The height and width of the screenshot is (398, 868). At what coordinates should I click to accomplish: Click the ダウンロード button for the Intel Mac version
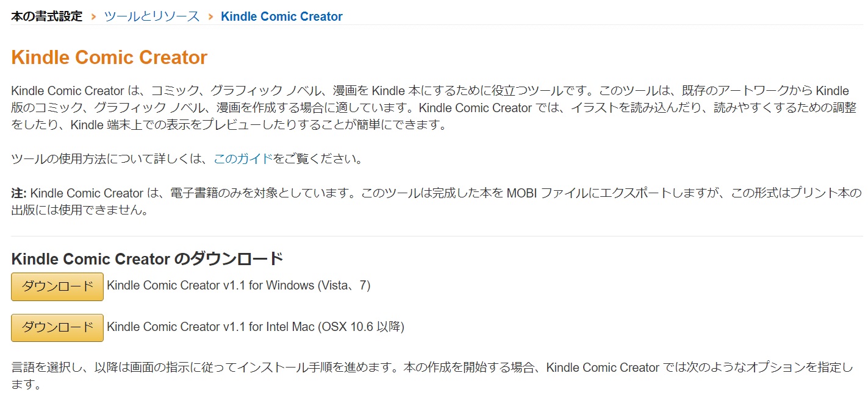[x=56, y=327]
